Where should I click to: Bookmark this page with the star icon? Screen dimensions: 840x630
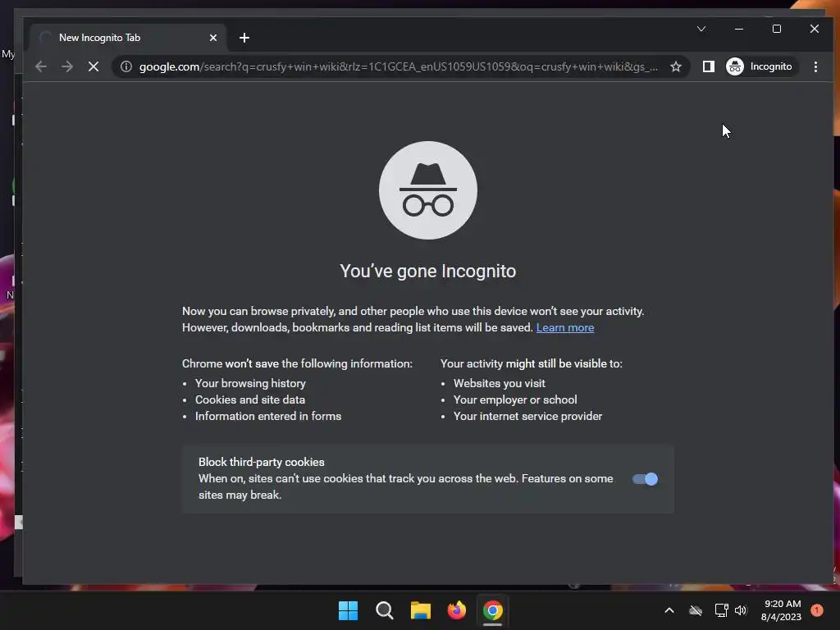coord(676,66)
